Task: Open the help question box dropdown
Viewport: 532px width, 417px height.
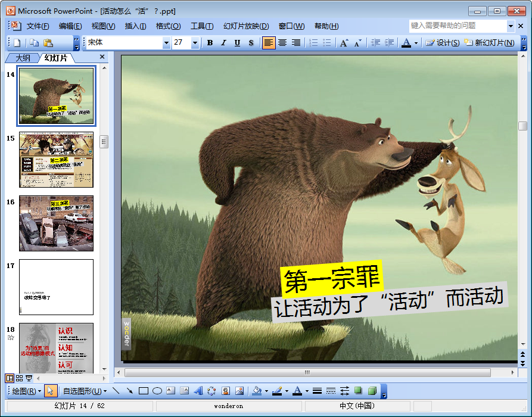Action: (511, 26)
